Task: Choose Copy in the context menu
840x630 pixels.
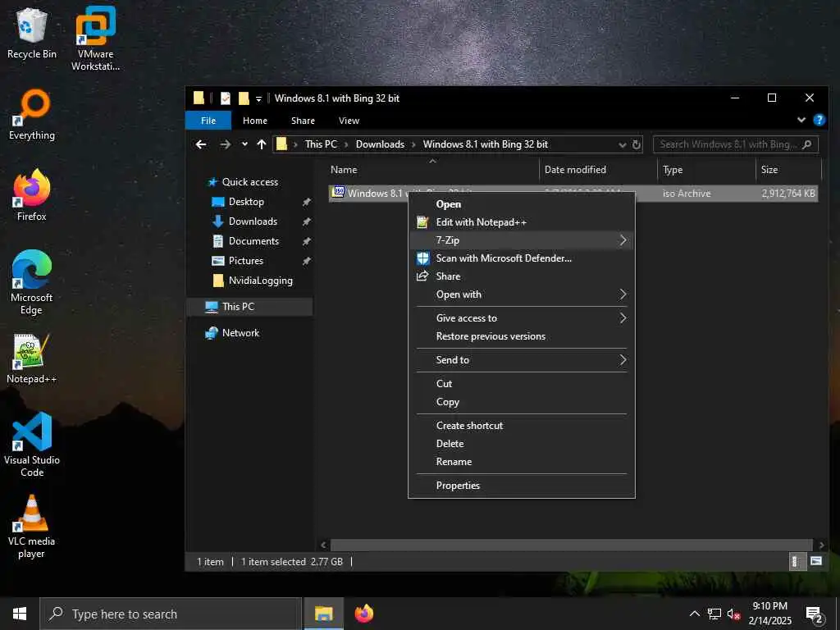Action: [x=521, y=402]
